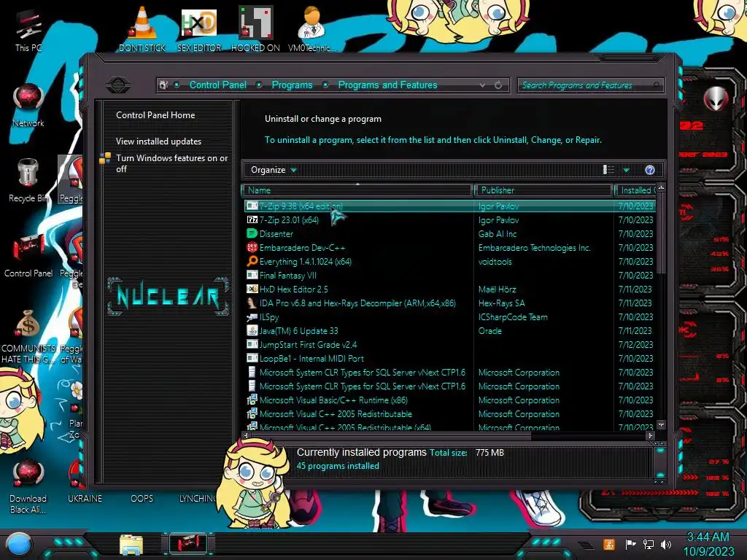Select JumpStart First Grade v2.4 entry
Image resolution: width=747 pixels, height=560 pixels.
click(x=309, y=345)
